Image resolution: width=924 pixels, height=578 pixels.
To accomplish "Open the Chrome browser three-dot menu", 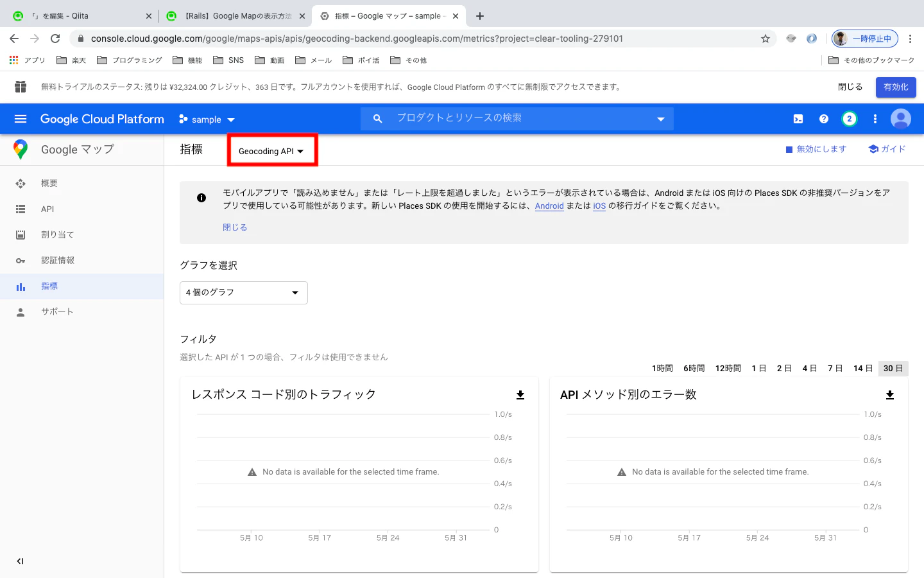I will point(910,39).
